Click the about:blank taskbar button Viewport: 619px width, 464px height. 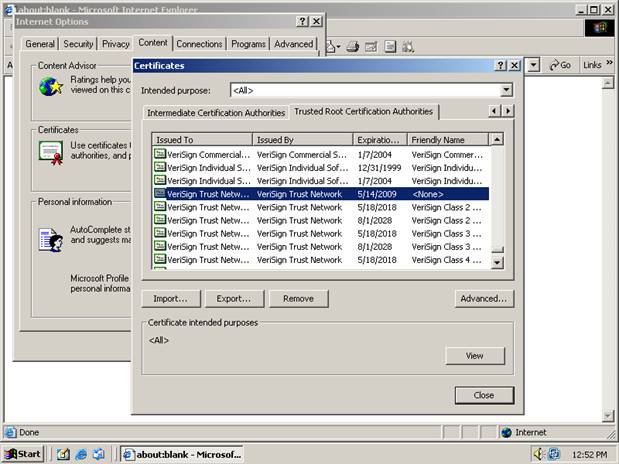(182, 455)
